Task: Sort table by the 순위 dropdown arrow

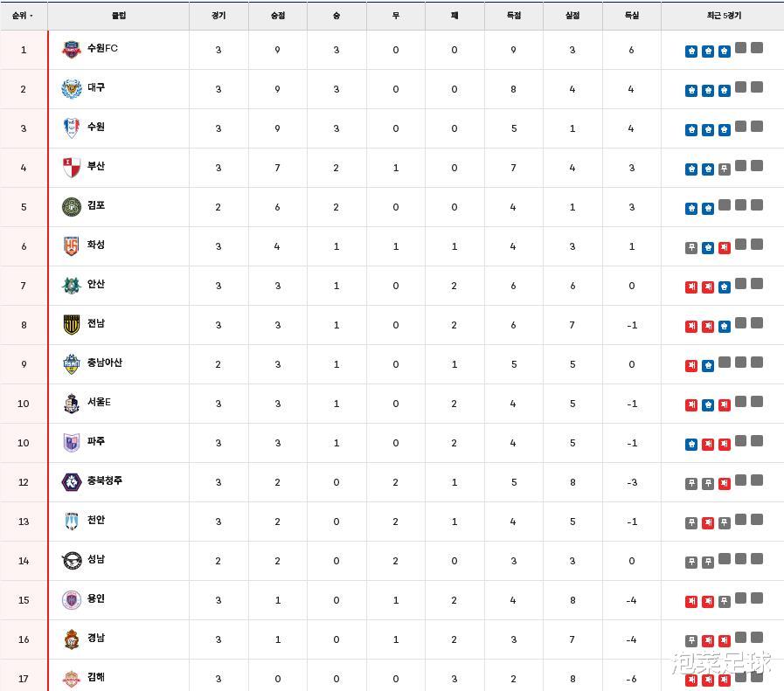Action: (31, 16)
